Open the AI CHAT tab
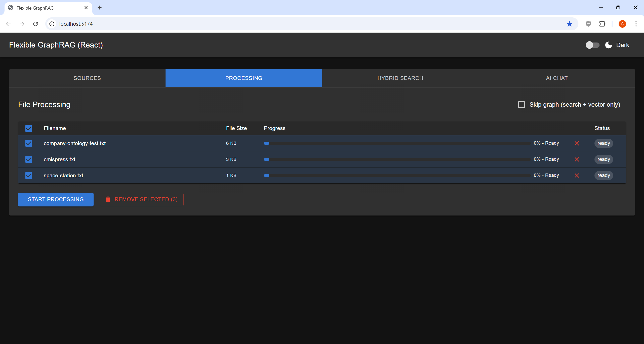The image size is (644, 344). 556,78
